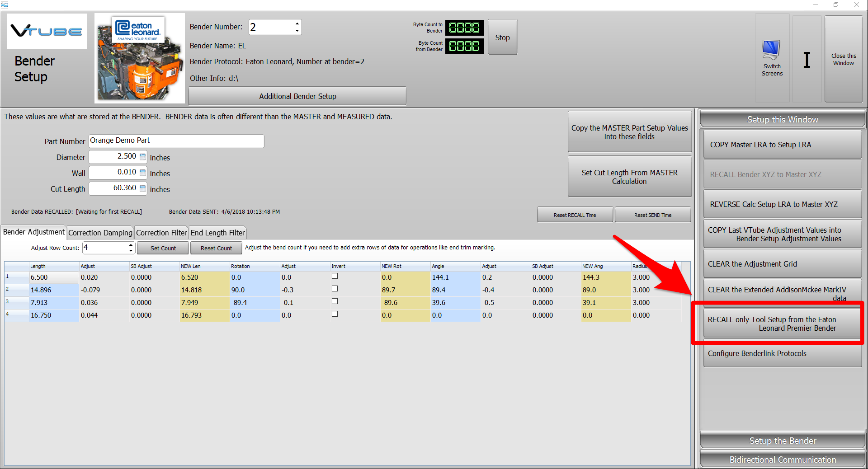Open calculator icon in Cut Length field
The image size is (868, 469).
(x=143, y=188)
